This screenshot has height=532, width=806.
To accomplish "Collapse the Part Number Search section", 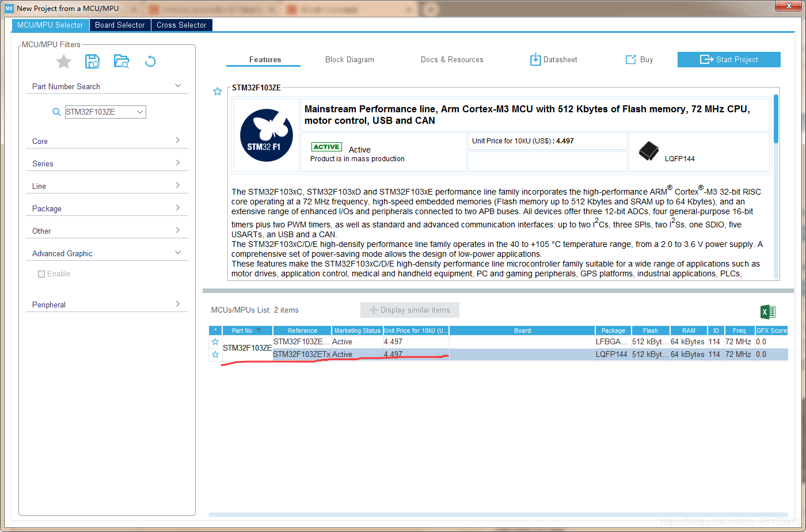I will point(178,86).
